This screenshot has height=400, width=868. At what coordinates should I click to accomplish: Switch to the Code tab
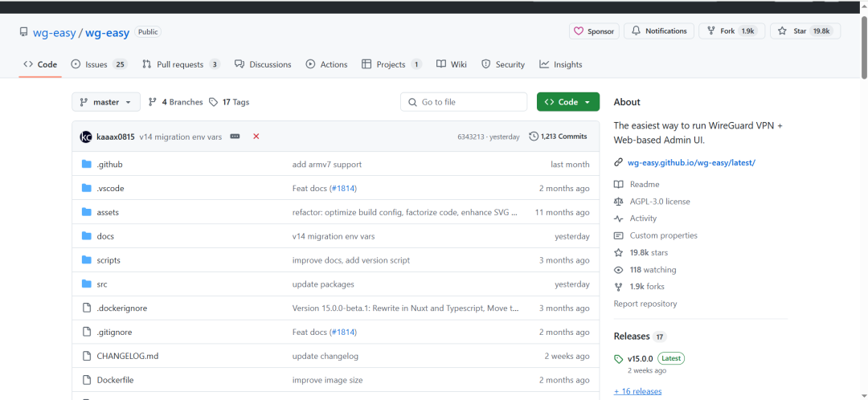coord(40,65)
